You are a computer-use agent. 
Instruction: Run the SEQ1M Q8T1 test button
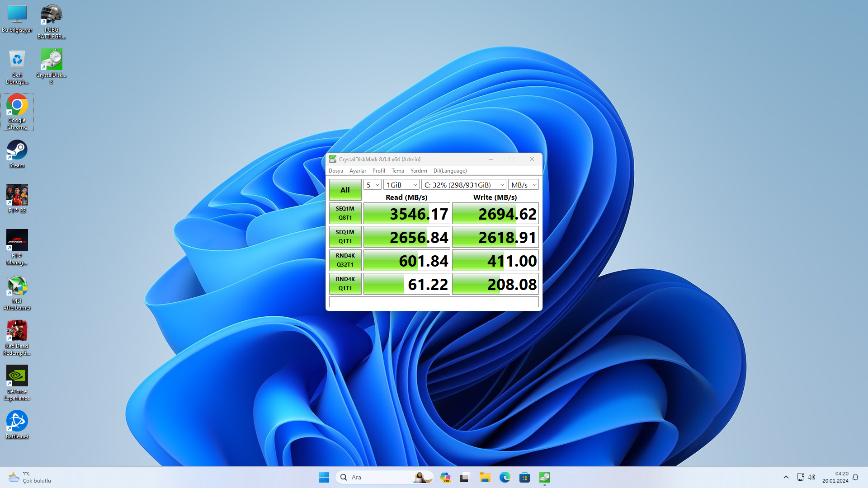tap(345, 213)
